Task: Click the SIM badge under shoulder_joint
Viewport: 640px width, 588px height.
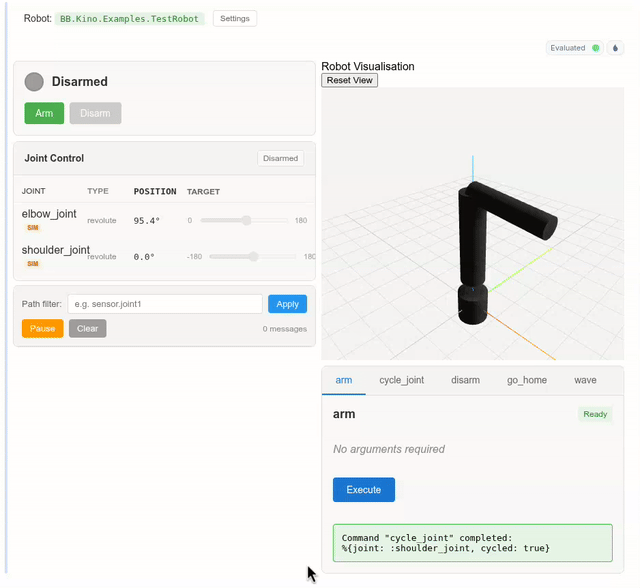Action: click(33, 264)
